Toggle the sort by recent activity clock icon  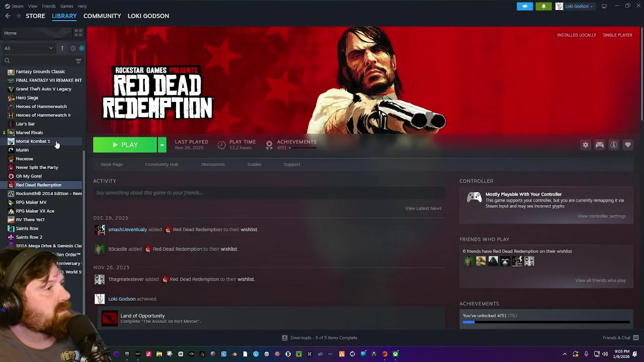pos(73,48)
